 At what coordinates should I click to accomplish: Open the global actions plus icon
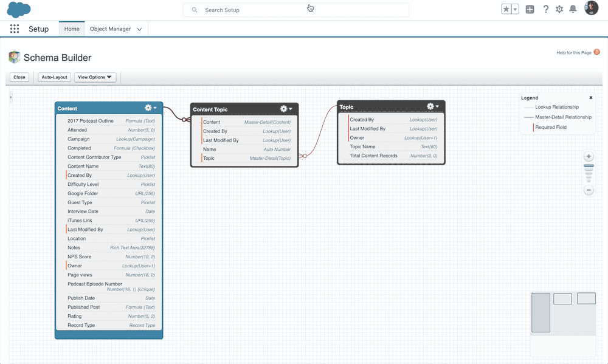click(530, 9)
